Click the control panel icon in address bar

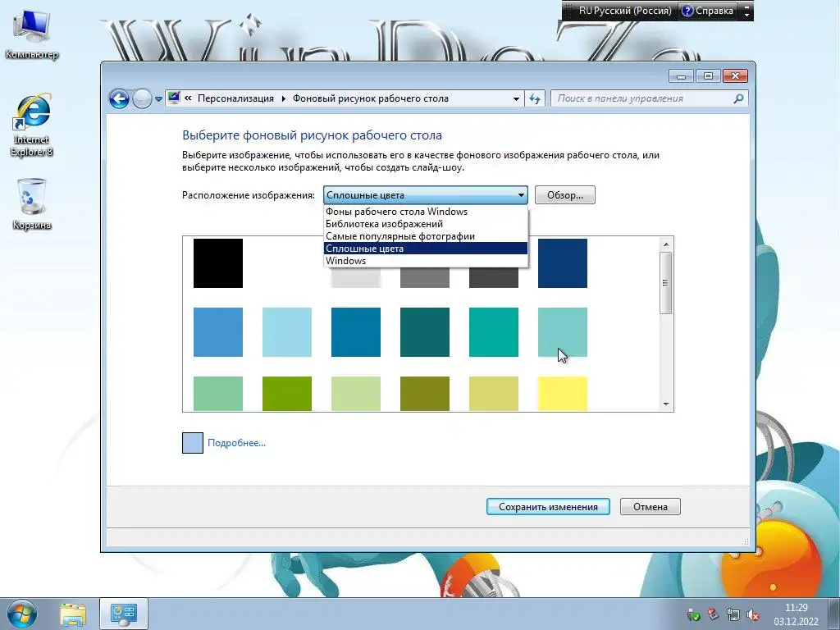174,98
